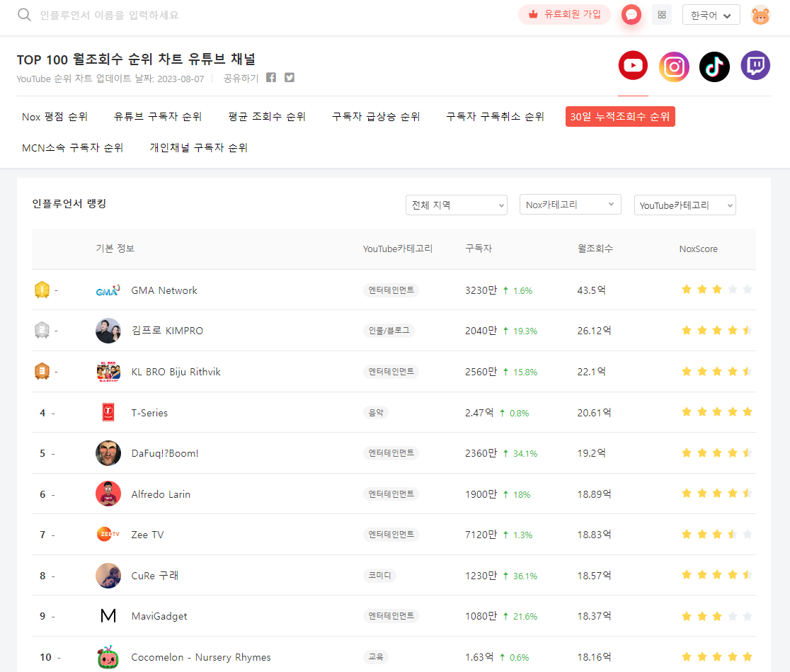Click 코미디 category tag for CuRe
790x672 pixels.
(x=379, y=576)
